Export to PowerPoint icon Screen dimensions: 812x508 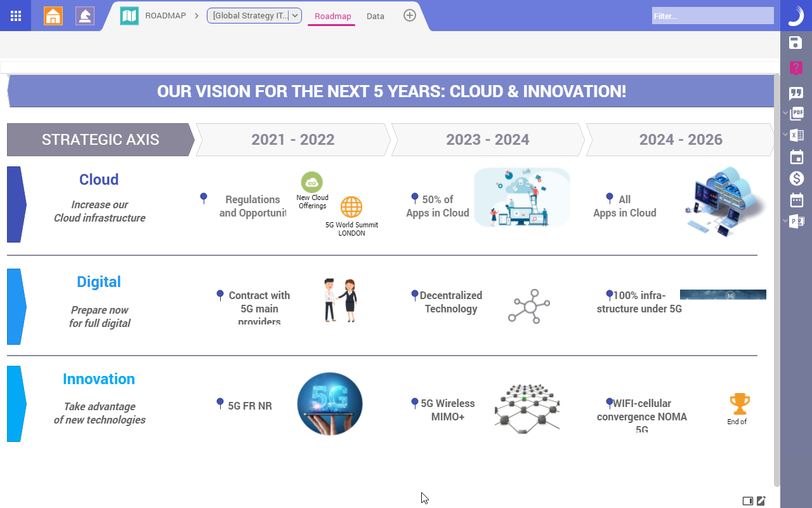[797, 222]
